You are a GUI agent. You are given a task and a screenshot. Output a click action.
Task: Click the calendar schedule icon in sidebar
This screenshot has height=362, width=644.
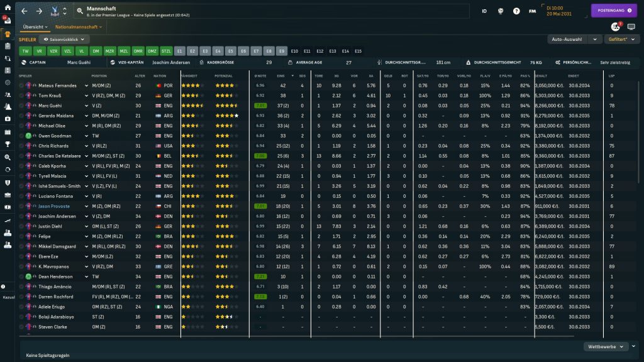(8, 133)
